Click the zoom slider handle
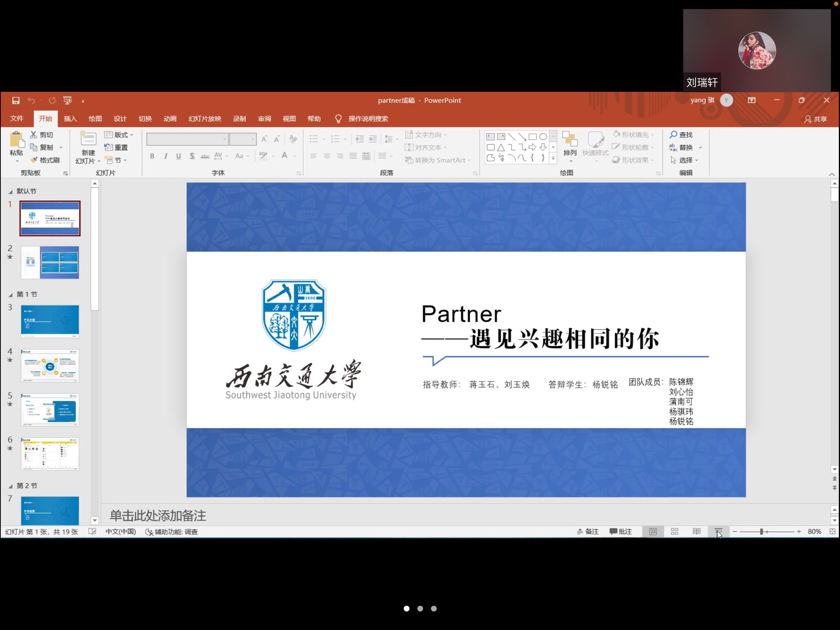This screenshot has height=630, width=840. [761, 532]
